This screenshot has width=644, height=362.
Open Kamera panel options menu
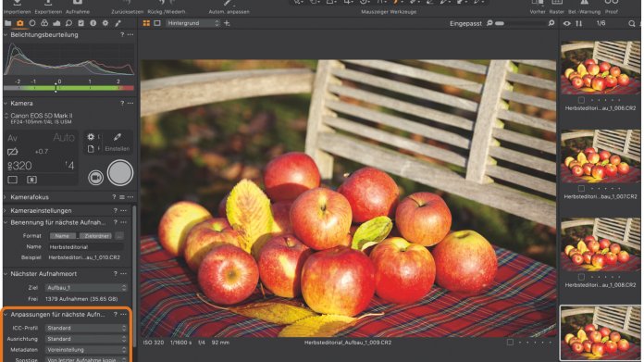tap(130, 104)
